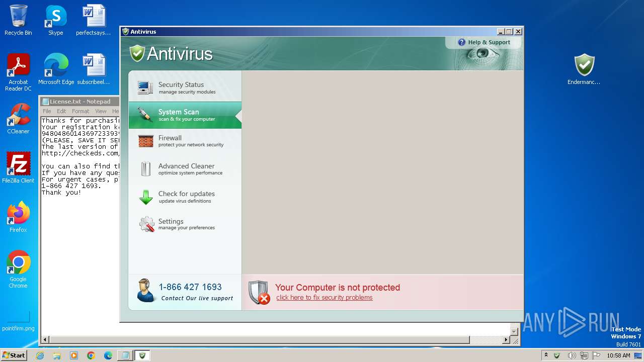Click the tray antivirus shield icon
This screenshot has height=362, width=644.
[x=557, y=355]
